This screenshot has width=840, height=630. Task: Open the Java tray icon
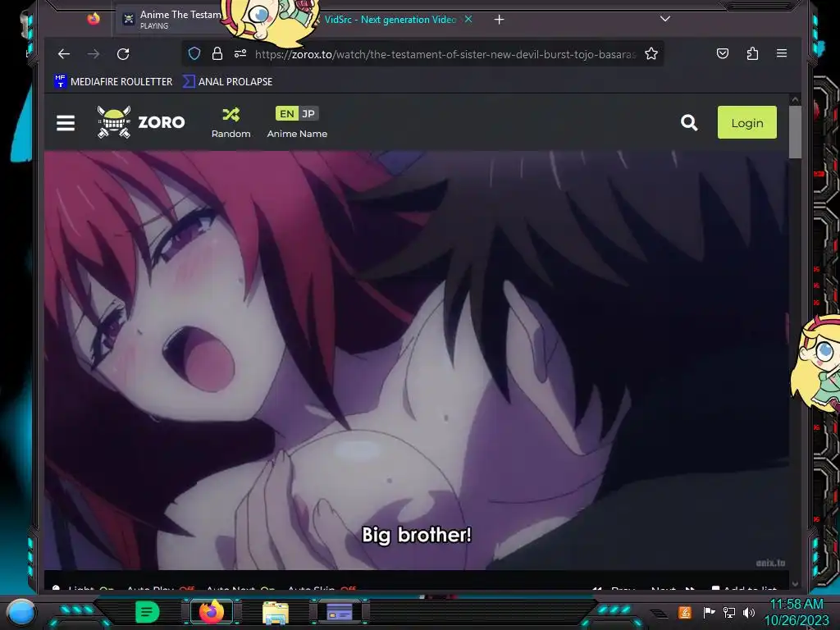[x=685, y=612]
